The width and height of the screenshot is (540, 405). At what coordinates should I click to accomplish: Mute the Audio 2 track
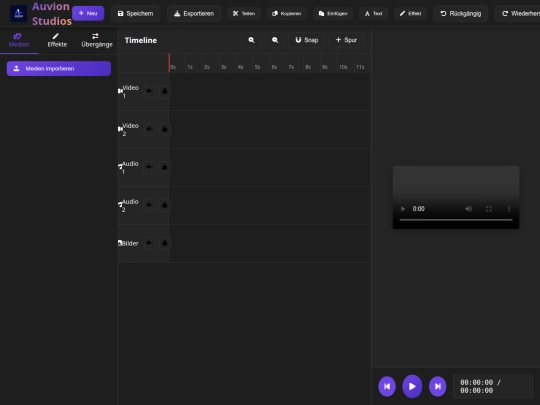[149, 205]
